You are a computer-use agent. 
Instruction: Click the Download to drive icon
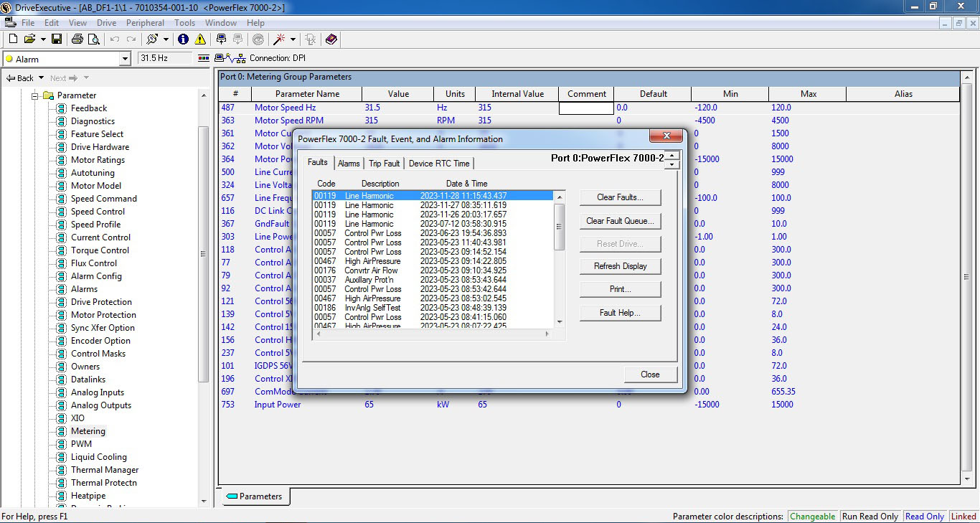point(221,39)
